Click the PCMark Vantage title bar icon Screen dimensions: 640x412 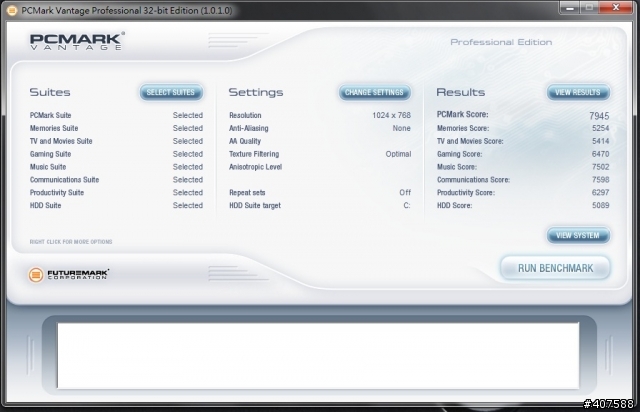[x=12, y=11]
